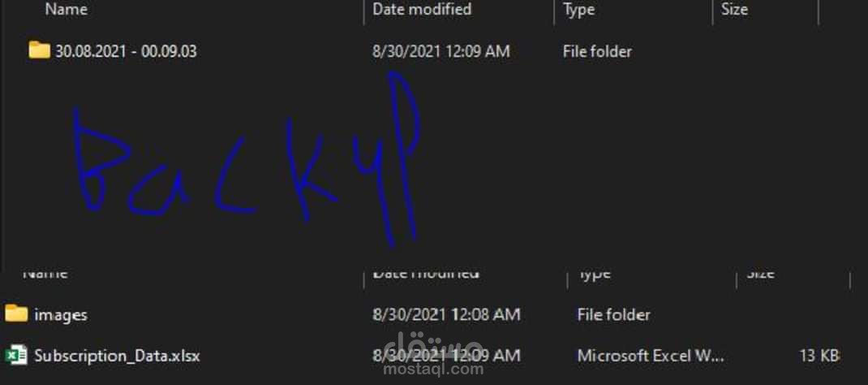
Task: Click the 8/30/2021 12:09 AM date of the backup folder
Action: 440,51
